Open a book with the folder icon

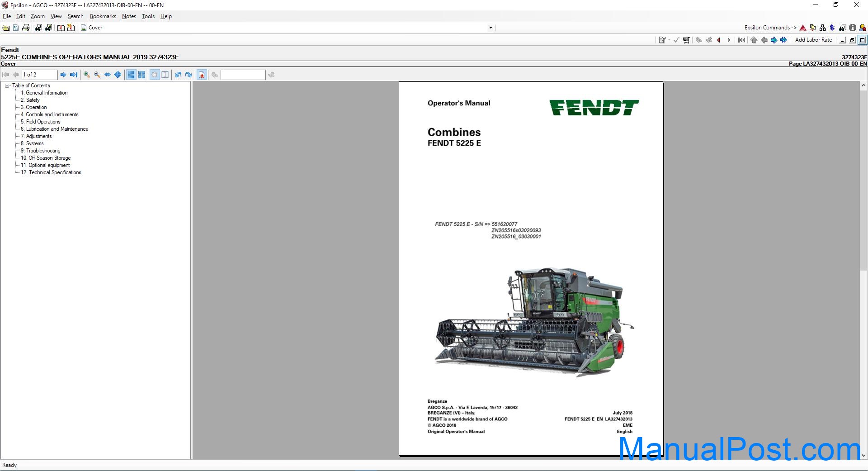[6, 28]
